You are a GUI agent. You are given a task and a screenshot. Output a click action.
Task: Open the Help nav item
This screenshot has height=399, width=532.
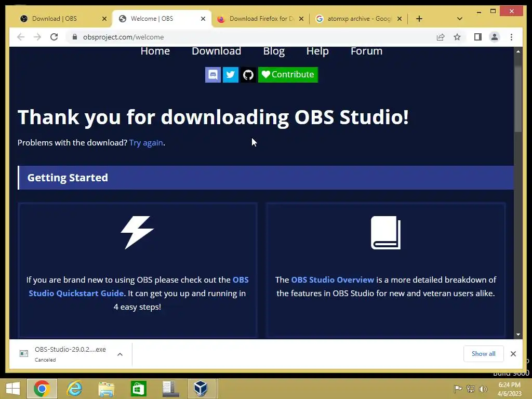pos(317,51)
